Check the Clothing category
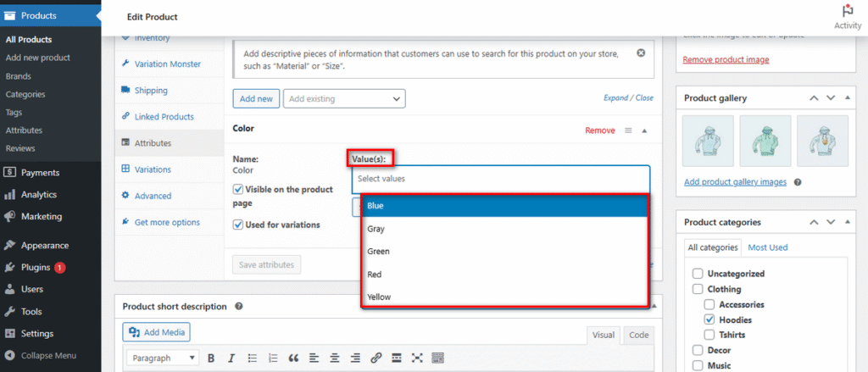Image resolution: width=868 pixels, height=372 pixels. pos(698,289)
